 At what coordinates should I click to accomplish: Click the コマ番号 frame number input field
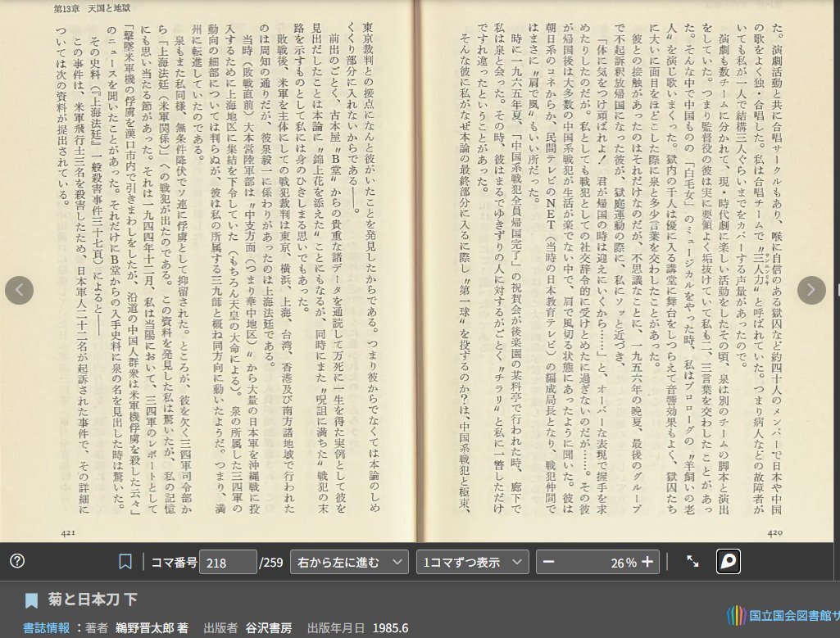(x=228, y=562)
